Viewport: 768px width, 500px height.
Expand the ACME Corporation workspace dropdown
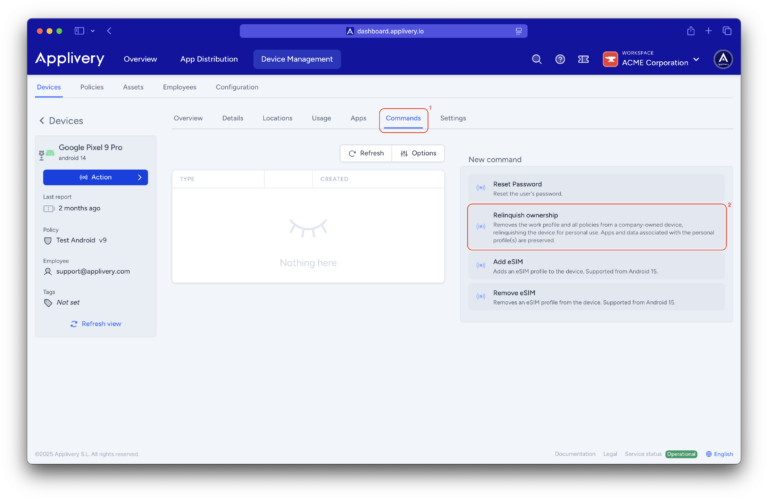pyautogui.click(x=696, y=59)
